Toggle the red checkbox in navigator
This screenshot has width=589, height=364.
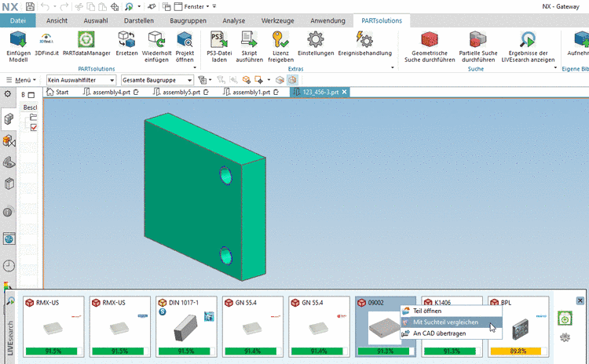pyautogui.click(x=34, y=128)
